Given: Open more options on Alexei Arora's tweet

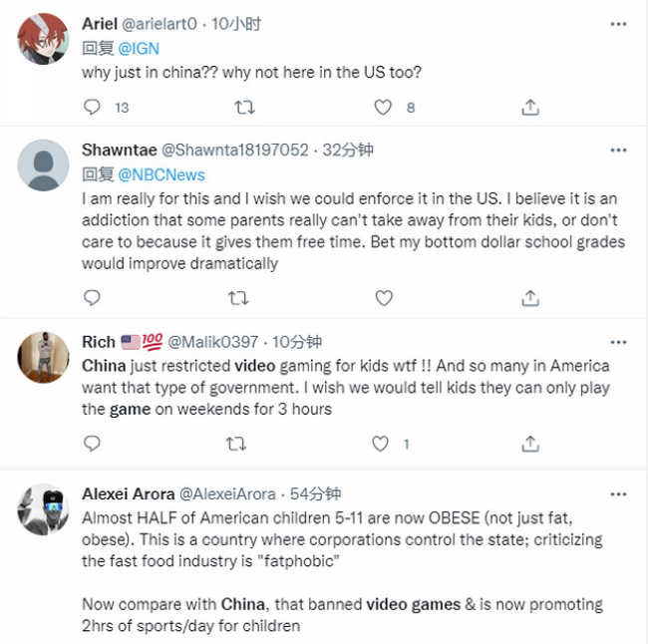Looking at the screenshot, I should pos(618,494).
